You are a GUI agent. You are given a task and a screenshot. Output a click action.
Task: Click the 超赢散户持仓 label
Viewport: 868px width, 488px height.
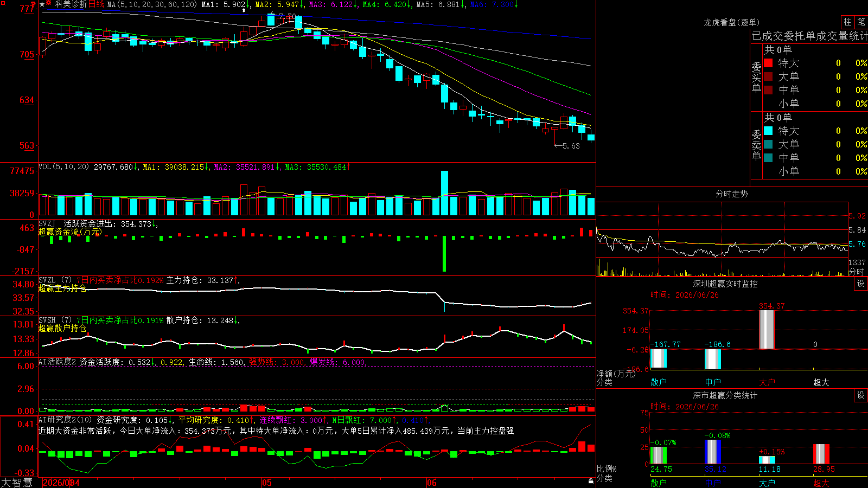pyautogui.click(x=62, y=329)
